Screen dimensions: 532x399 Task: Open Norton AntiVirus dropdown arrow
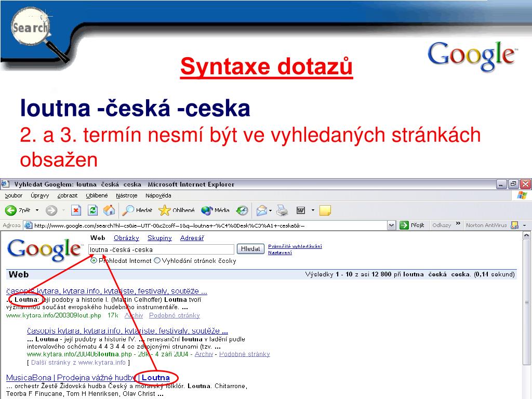point(524,225)
